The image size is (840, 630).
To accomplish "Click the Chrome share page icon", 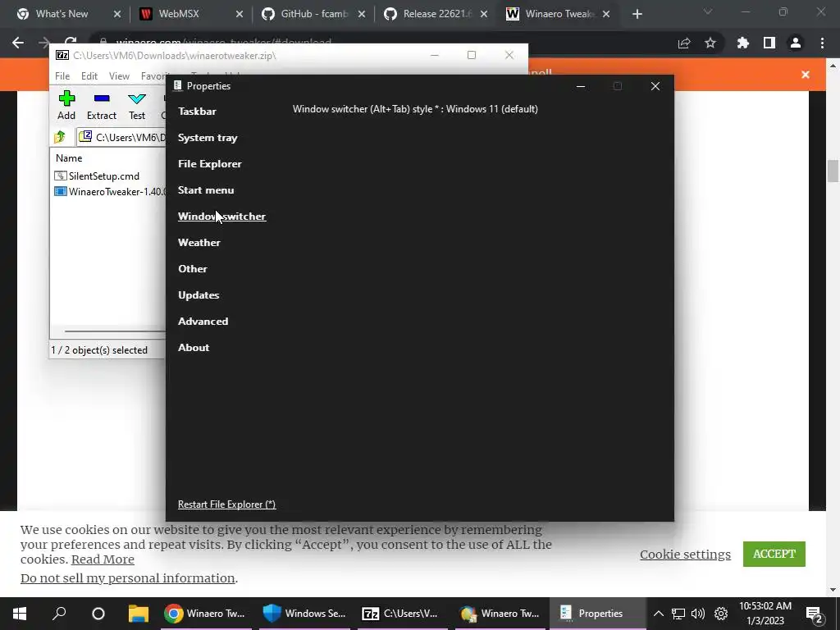I will (x=684, y=43).
